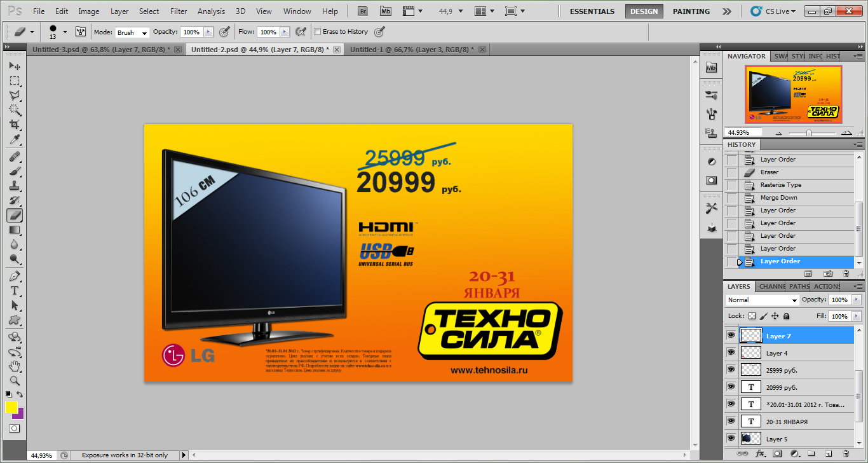Viewport: 868px width, 463px height.
Task: Hide the 20-31 ЯНВАРЯ layer
Action: tap(731, 421)
